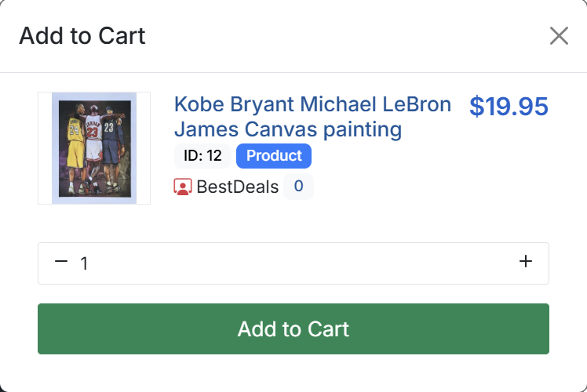Open the BestDeals seller name
The width and height of the screenshot is (587, 392).
237,187
